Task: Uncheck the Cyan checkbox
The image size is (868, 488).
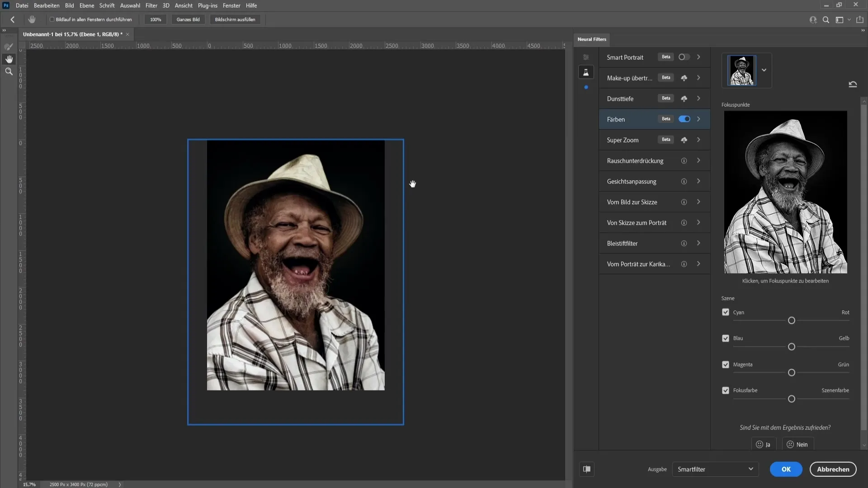Action: (726, 312)
